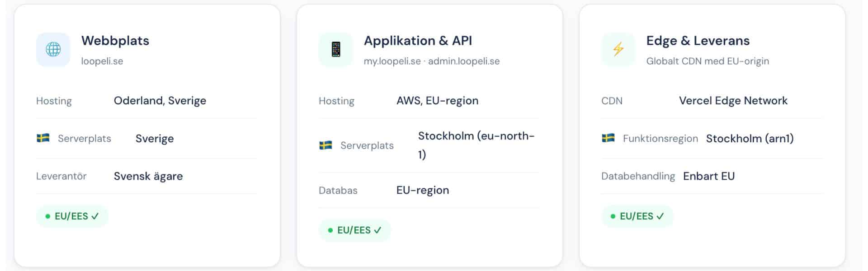Select the Edge & Leverans heading
Viewport: 868px width, 271px height.
point(698,41)
